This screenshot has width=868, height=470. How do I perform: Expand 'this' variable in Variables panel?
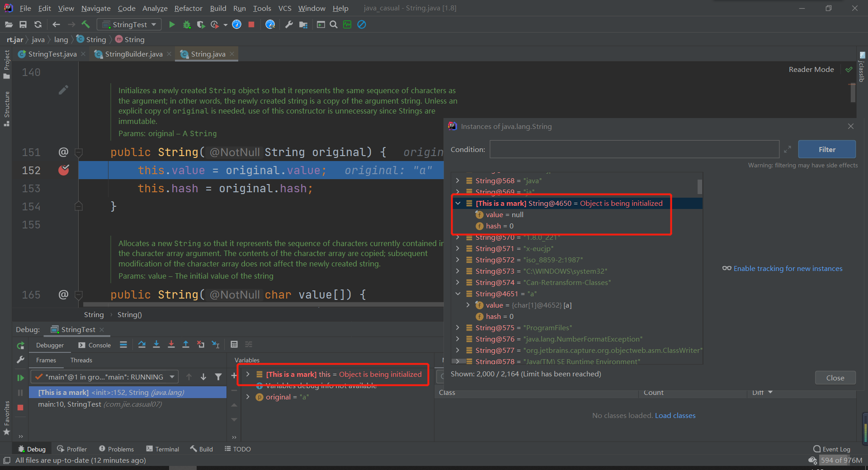[248, 374]
